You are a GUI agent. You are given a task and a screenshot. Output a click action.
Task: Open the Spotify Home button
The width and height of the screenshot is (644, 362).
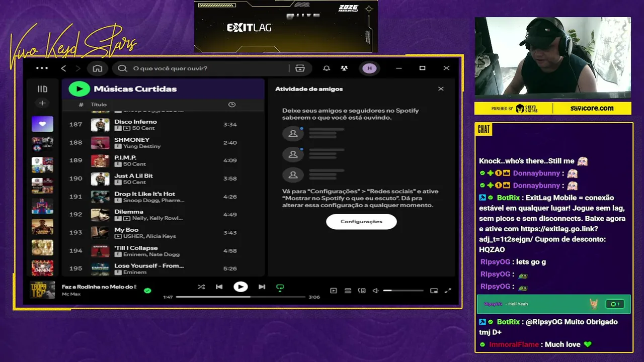(x=98, y=68)
